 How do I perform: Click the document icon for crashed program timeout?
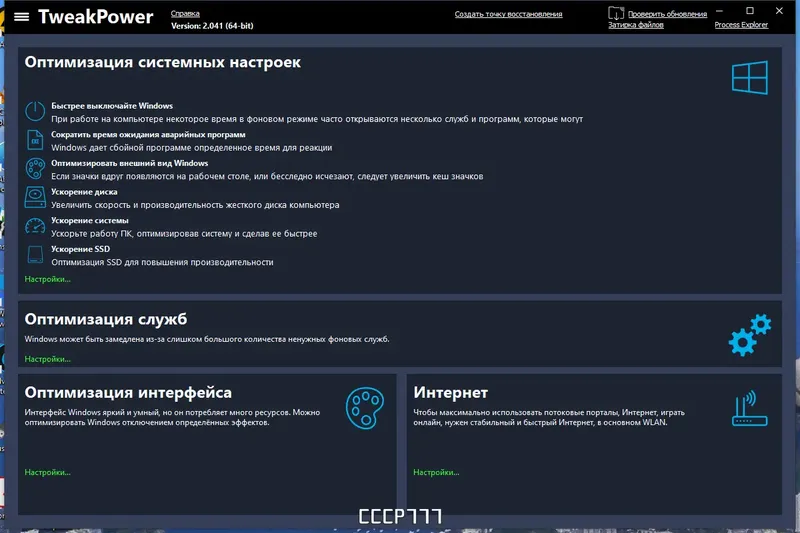[x=35, y=140]
